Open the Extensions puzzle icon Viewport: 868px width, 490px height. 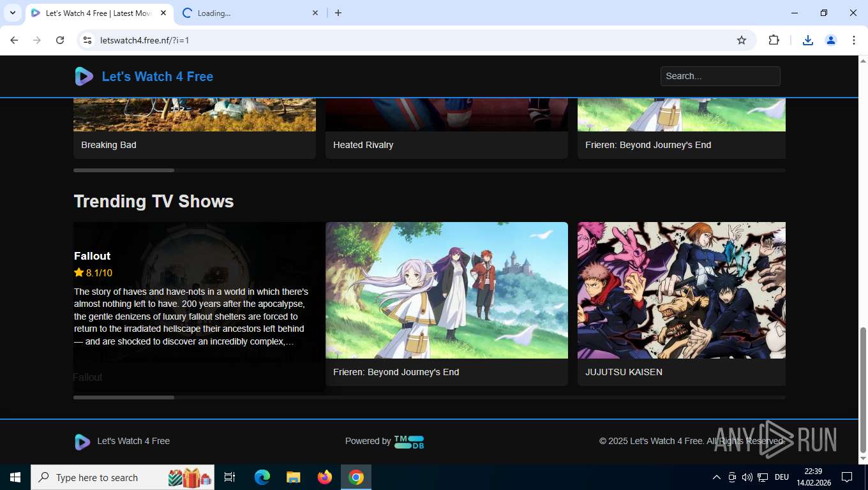pos(774,40)
